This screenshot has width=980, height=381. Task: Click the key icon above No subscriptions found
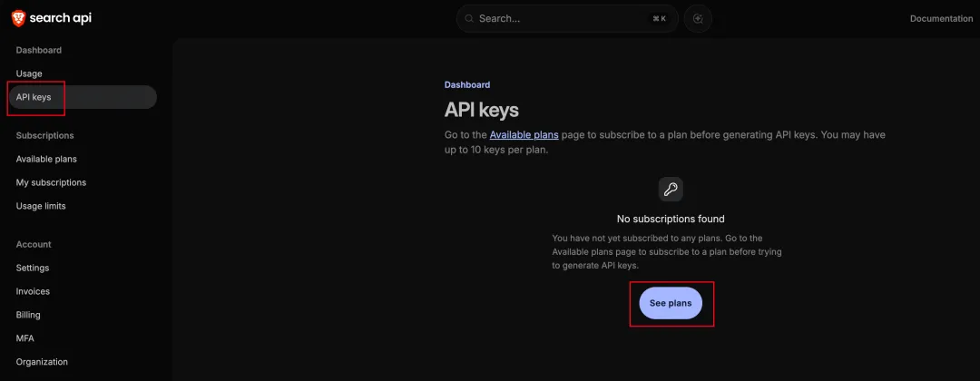pyautogui.click(x=671, y=190)
